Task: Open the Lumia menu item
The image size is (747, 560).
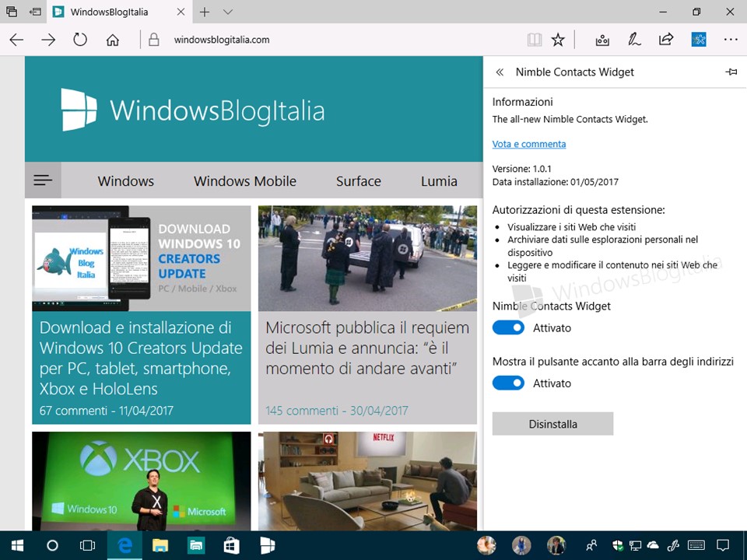Action: click(x=439, y=181)
